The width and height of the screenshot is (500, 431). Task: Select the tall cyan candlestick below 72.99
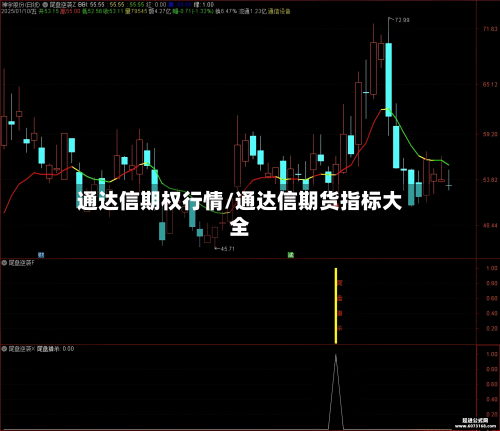point(389,80)
